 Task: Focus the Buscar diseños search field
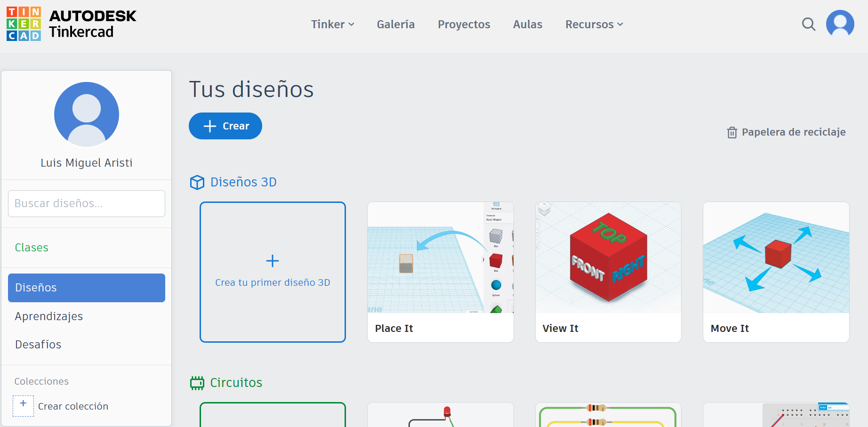(87, 203)
